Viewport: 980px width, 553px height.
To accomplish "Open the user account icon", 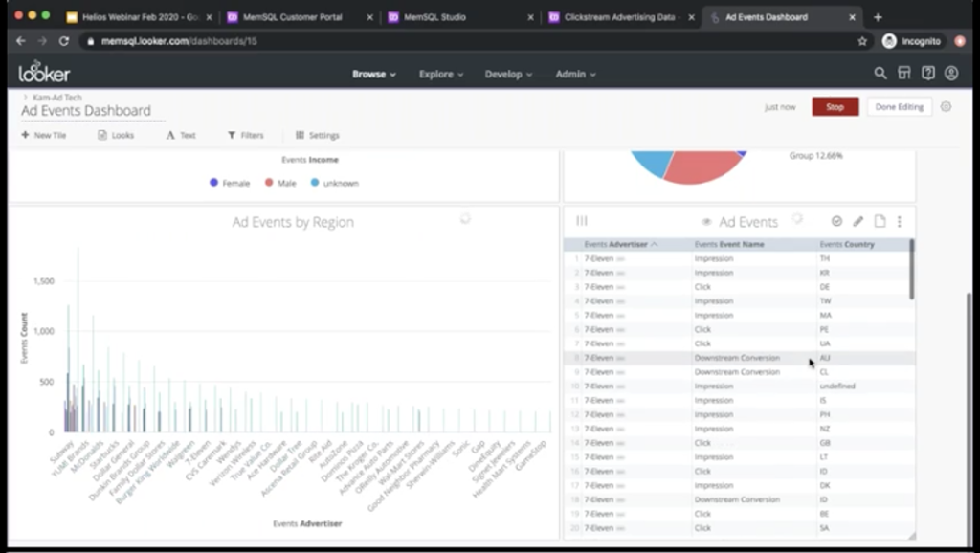I will [x=951, y=74].
